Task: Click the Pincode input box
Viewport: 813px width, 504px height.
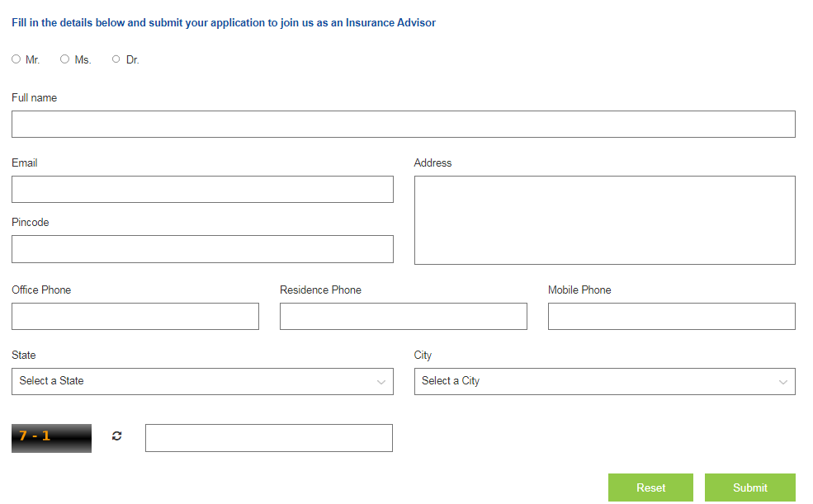Action: 202,249
